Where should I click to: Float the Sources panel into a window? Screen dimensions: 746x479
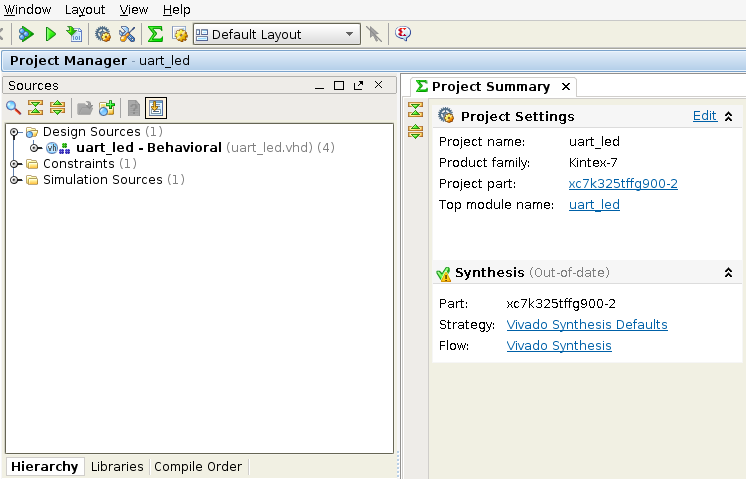coord(358,86)
